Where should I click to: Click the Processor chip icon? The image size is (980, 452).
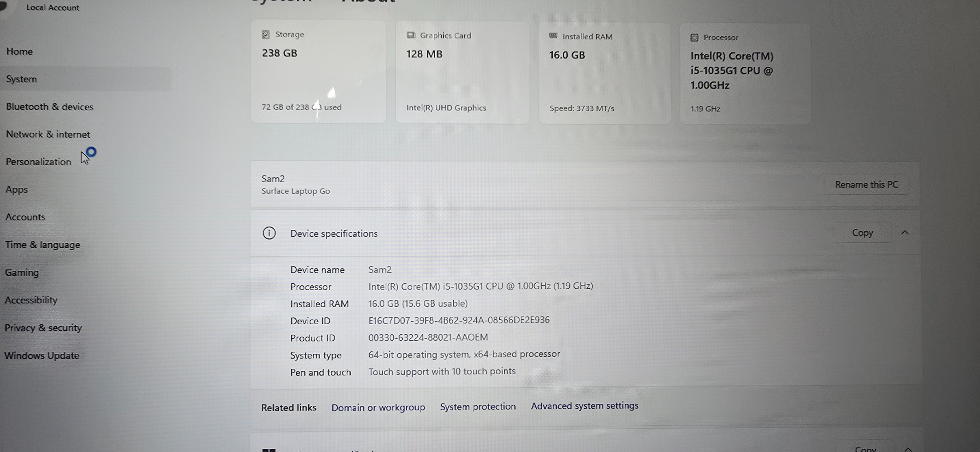coord(694,37)
